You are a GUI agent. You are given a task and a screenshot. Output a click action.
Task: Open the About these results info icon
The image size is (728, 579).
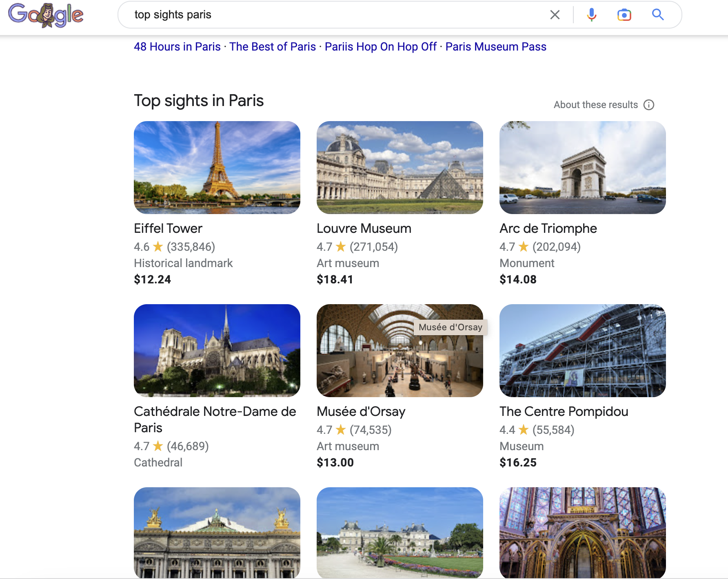point(650,105)
